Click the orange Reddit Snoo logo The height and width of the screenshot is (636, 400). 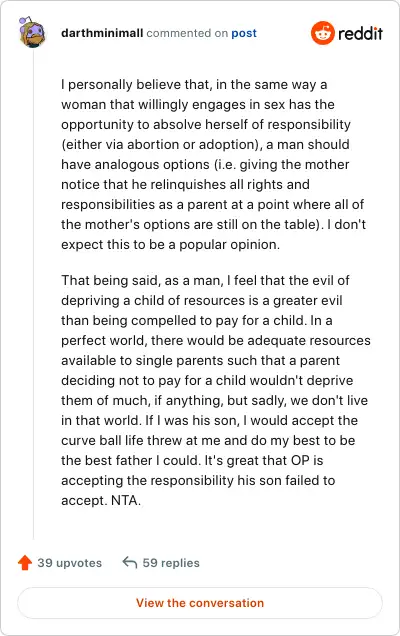pyautogui.click(x=323, y=33)
